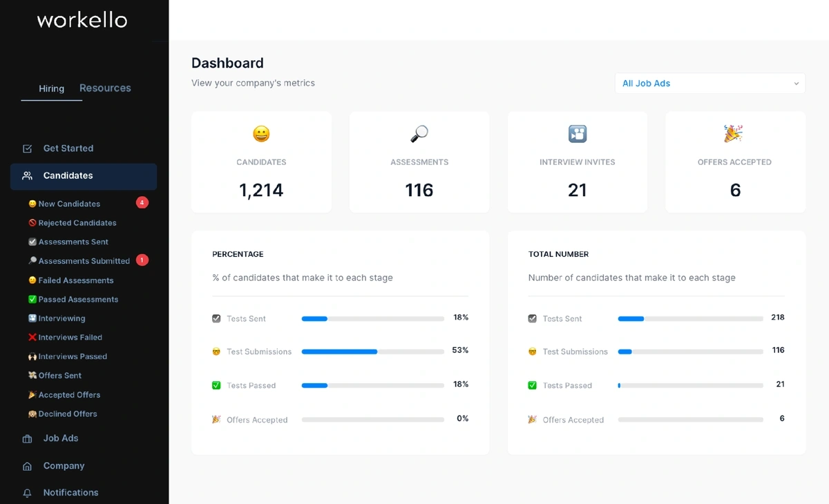
Task: Click the Company home icon
Action: point(28,467)
